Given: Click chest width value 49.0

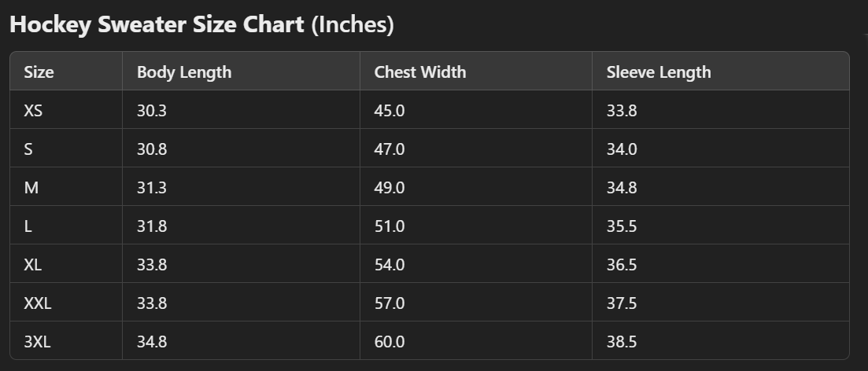Looking at the screenshot, I should tap(390, 188).
